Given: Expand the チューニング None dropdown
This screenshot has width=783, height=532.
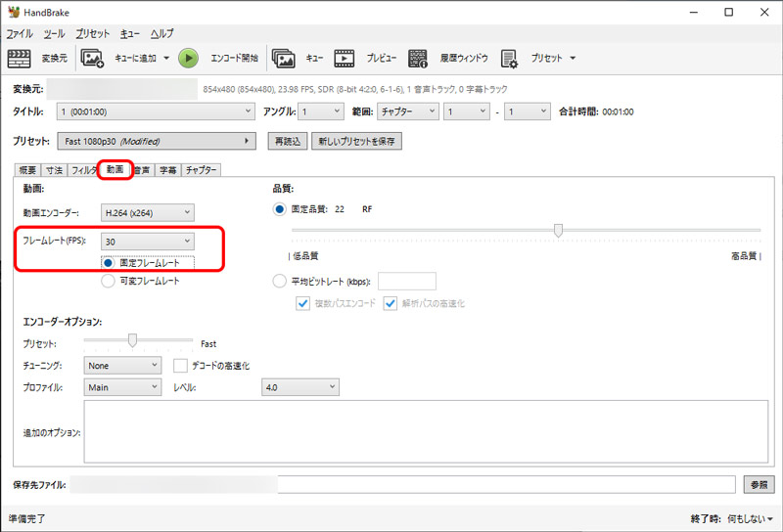Looking at the screenshot, I should coord(121,366).
